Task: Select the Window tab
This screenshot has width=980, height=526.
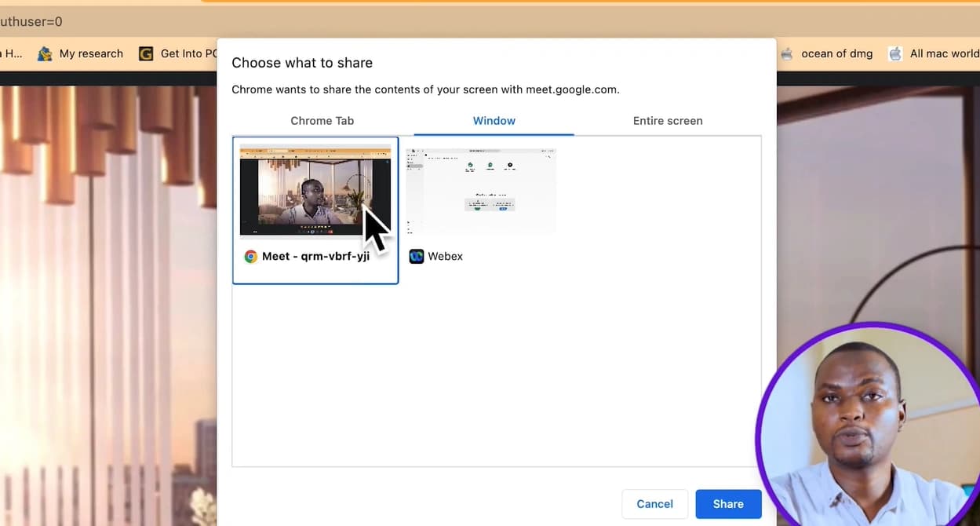Action: click(x=494, y=121)
